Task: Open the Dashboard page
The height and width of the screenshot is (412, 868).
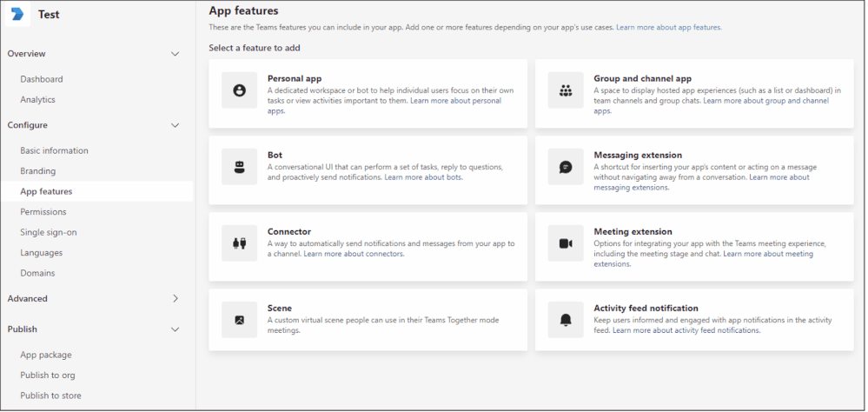Action: pyautogui.click(x=42, y=79)
